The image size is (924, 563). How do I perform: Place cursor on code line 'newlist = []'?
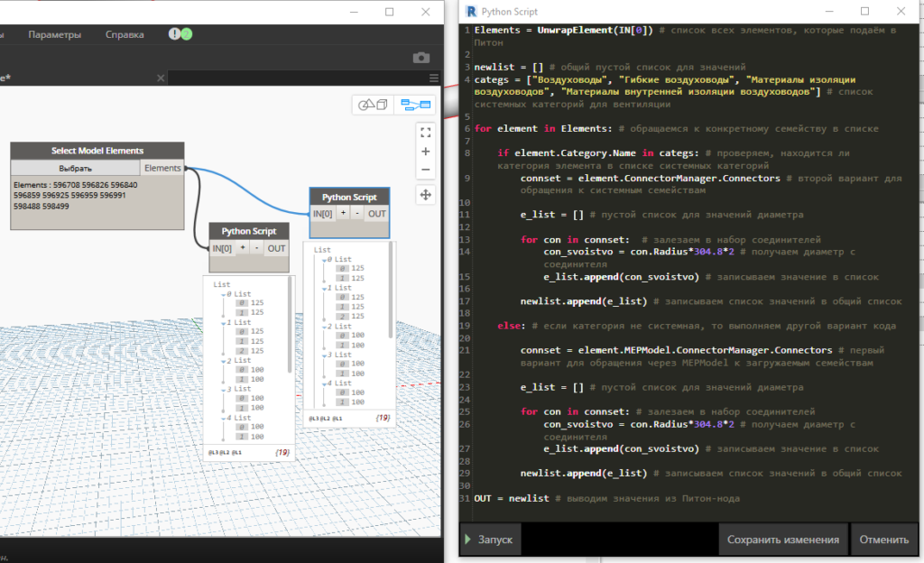point(509,67)
